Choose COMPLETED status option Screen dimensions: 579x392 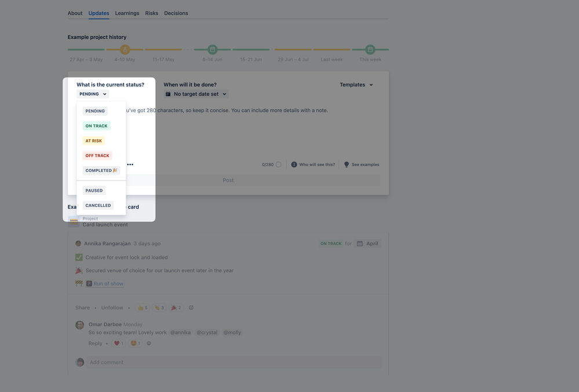point(101,170)
